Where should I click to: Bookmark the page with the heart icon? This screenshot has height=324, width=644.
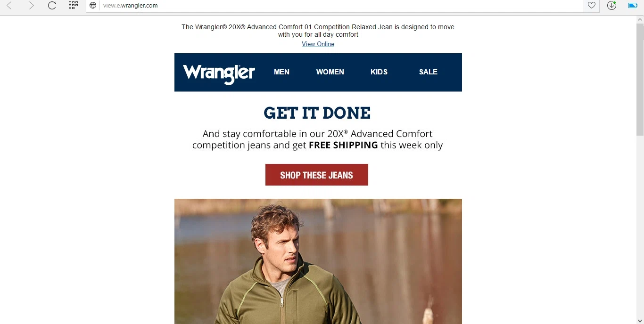click(591, 6)
